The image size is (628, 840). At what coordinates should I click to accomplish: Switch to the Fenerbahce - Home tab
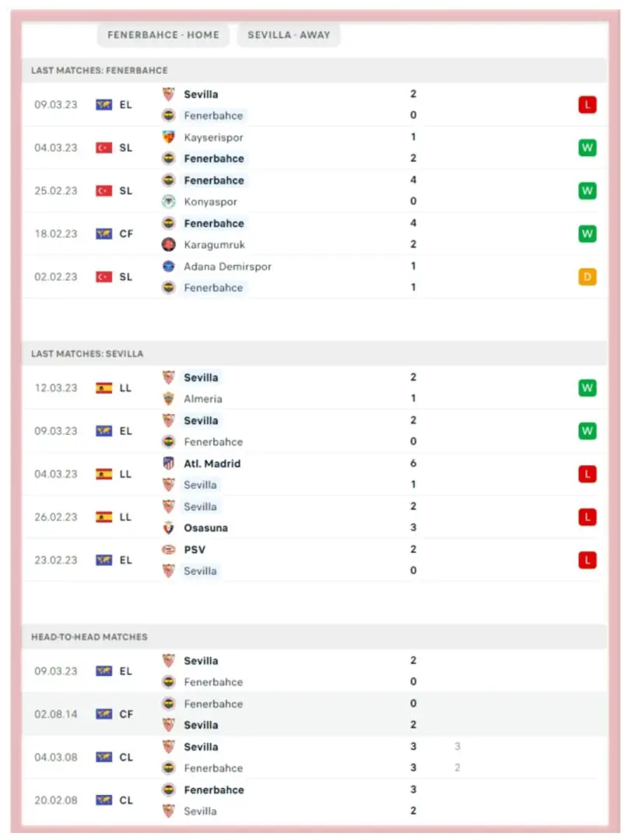(x=163, y=35)
